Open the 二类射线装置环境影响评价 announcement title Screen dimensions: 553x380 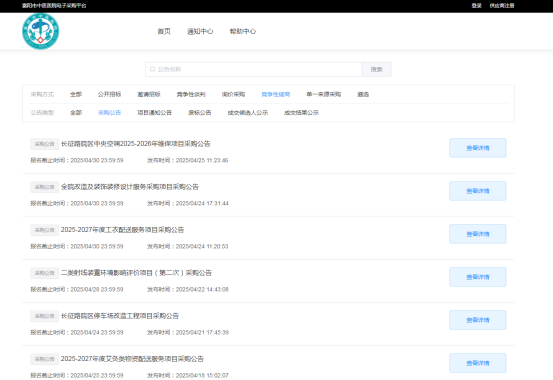tap(136, 273)
